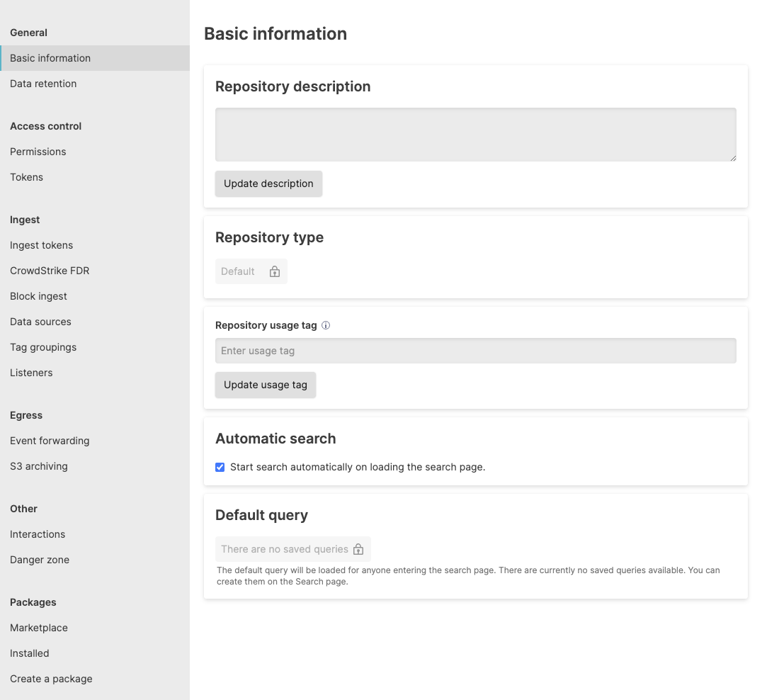The width and height of the screenshot is (779, 700).
Task: Open CrowdStrike FDR settings
Action: (50, 271)
